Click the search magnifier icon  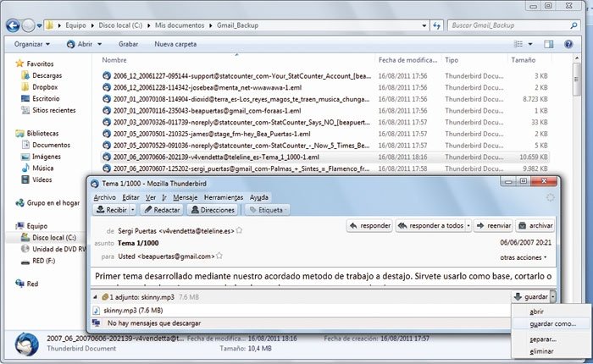tap(574, 25)
